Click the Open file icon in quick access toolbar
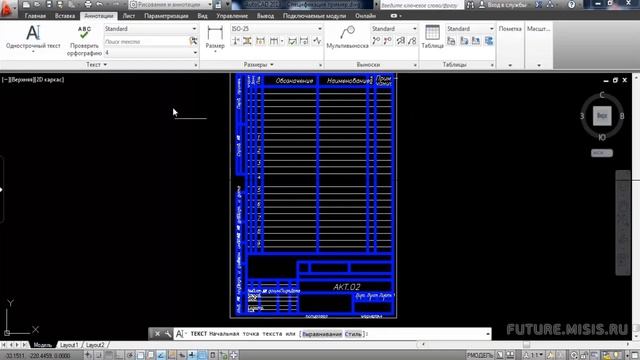Screen dimensions: 640x360 point(38,4)
